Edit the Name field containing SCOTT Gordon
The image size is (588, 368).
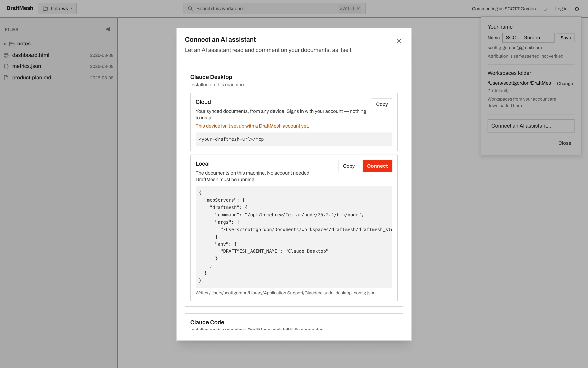point(528,37)
